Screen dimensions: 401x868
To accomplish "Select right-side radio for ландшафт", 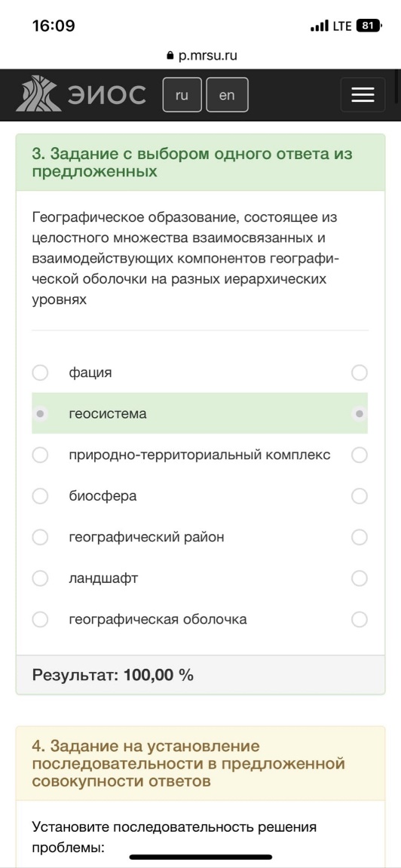I will click(360, 578).
